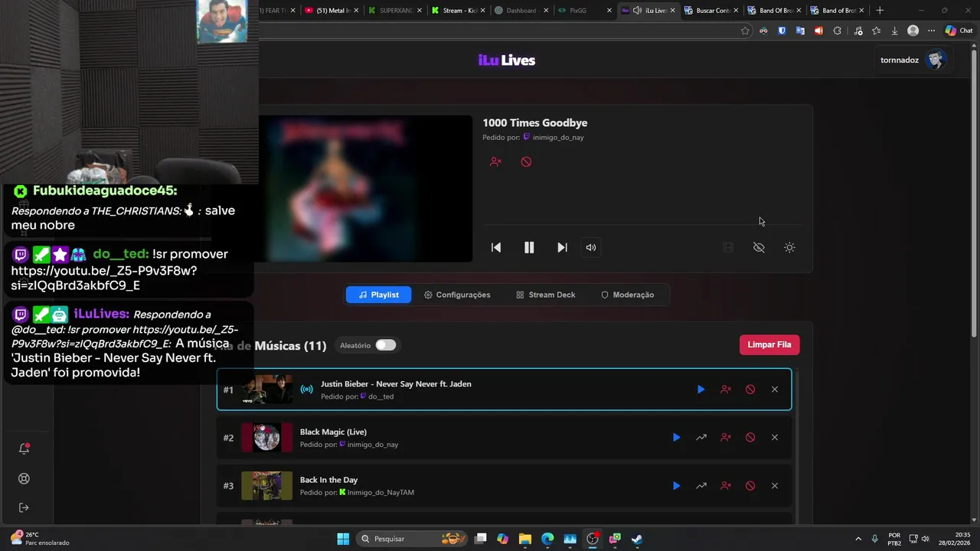Pause the currently playing song

[529, 247]
